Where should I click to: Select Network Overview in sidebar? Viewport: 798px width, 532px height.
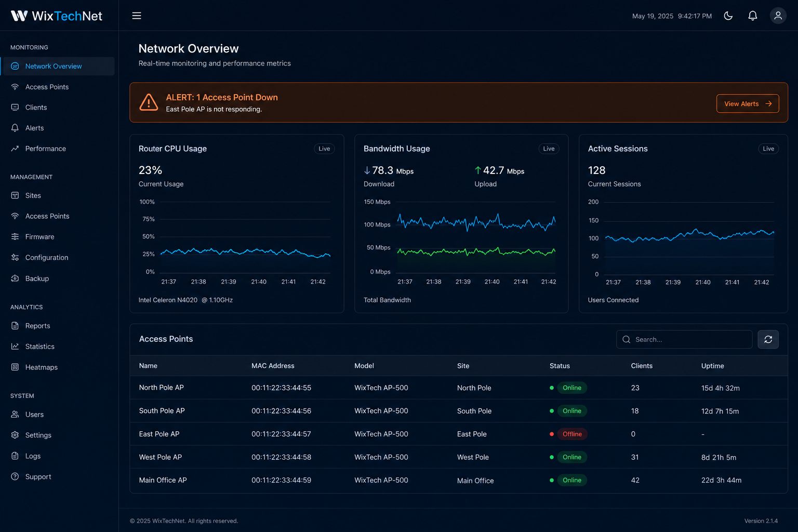pos(58,66)
